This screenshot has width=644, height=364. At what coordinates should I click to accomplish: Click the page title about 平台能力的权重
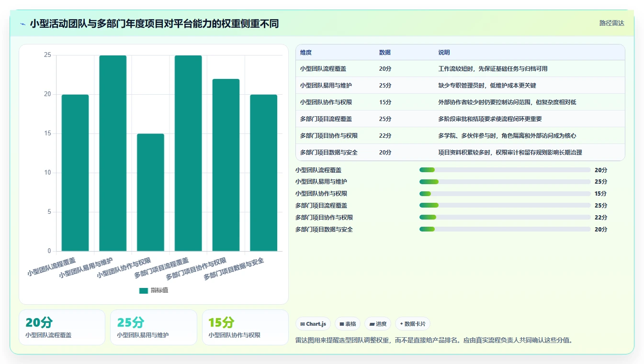(x=154, y=24)
